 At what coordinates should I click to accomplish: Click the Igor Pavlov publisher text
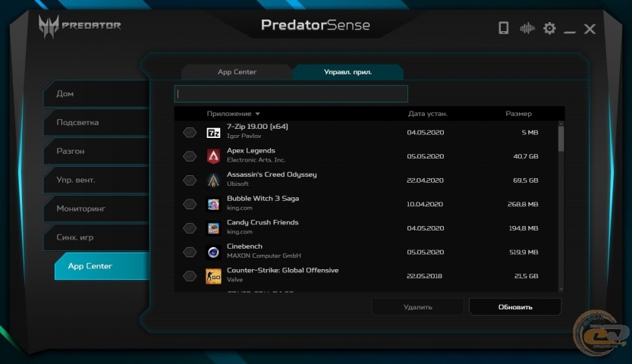point(244,136)
